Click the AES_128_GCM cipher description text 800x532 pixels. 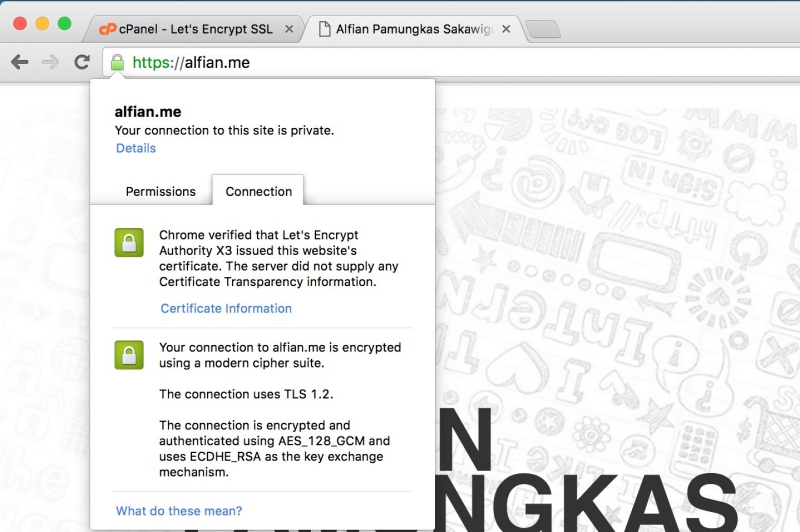pos(274,448)
